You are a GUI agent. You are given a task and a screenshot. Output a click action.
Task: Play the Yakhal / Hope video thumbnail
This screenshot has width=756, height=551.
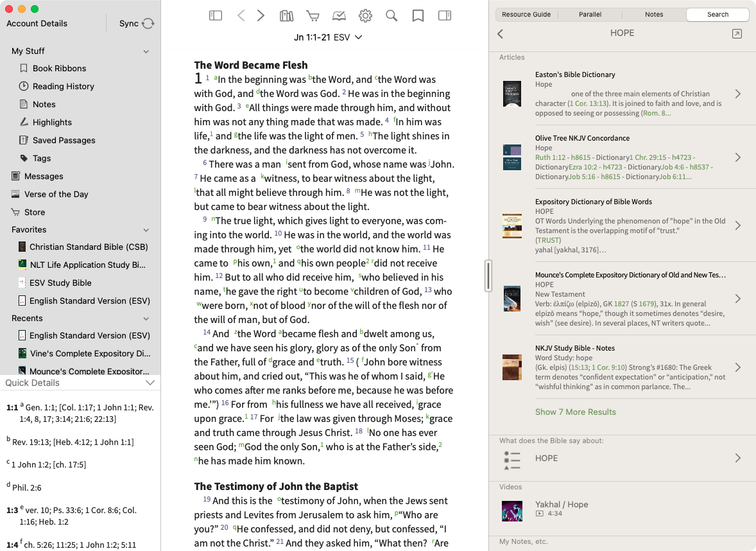[511, 511]
